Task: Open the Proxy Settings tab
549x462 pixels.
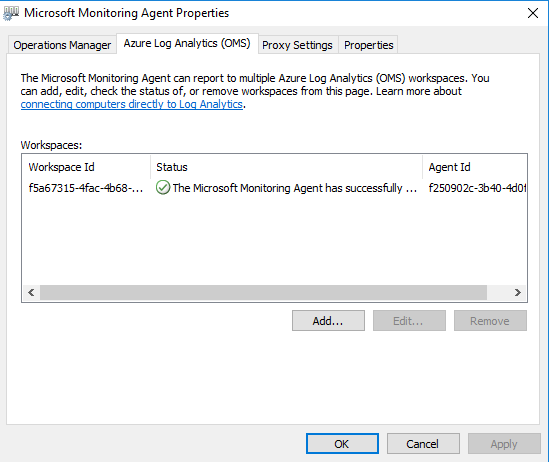Action: [297, 45]
